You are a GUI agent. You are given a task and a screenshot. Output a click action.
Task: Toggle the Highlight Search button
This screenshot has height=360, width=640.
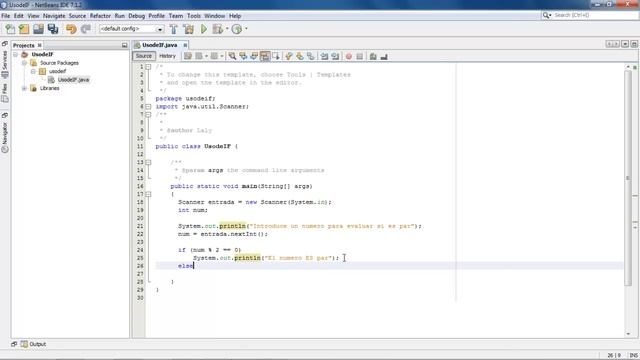pyautogui.click(x=265, y=56)
